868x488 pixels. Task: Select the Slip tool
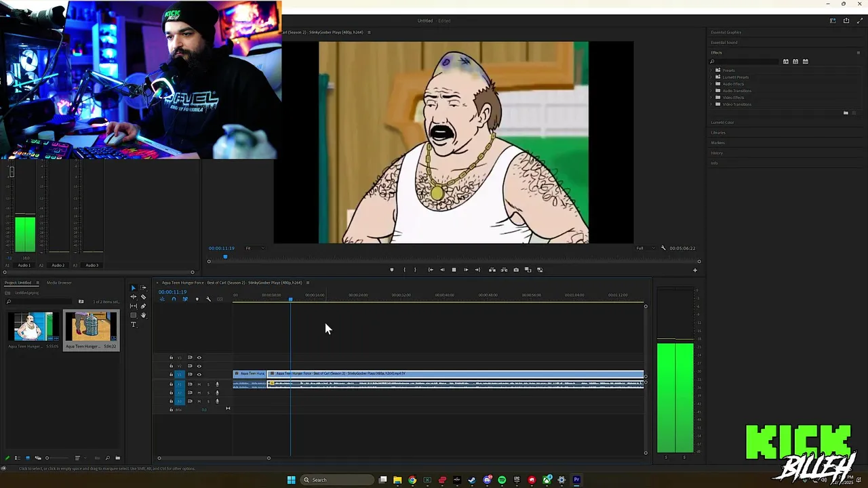(134, 306)
